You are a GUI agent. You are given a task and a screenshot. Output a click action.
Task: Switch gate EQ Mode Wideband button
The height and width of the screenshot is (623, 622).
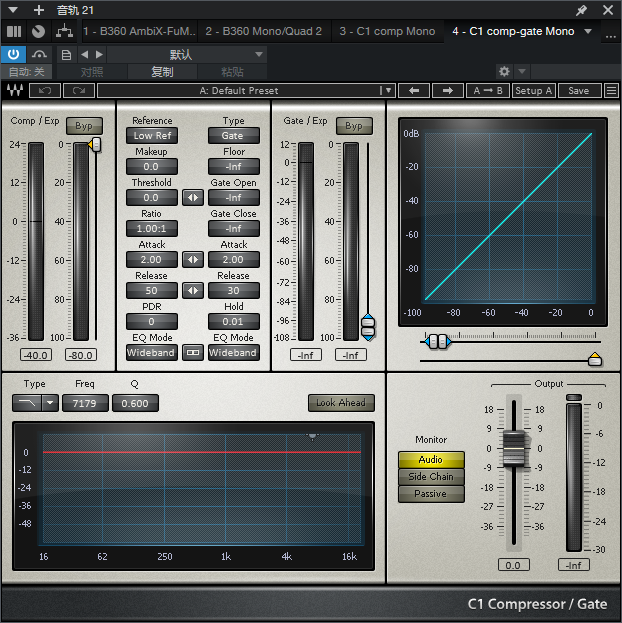coord(233,352)
